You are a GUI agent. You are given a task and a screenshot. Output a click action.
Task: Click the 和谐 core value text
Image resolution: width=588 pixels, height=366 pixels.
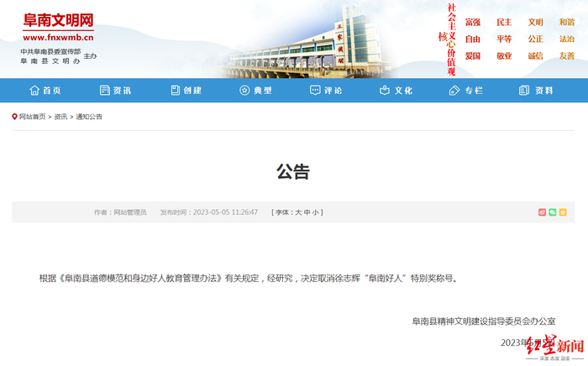pyautogui.click(x=567, y=23)
